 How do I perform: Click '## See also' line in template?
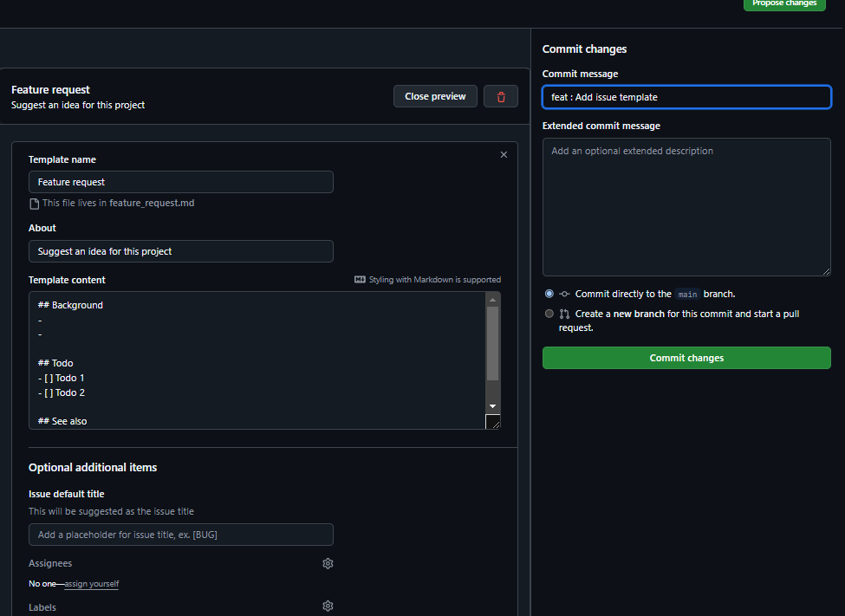tap(62, 421)
